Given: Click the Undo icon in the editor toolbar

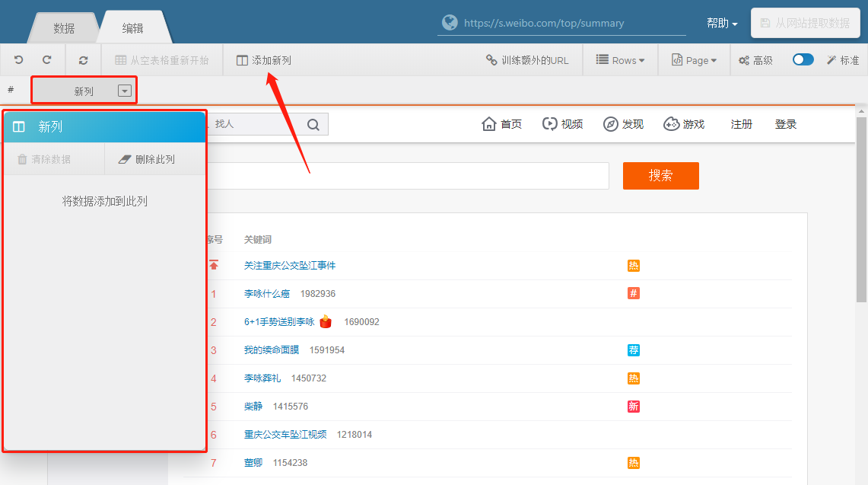Looking at the screenshot, I should tap(18, 59).
